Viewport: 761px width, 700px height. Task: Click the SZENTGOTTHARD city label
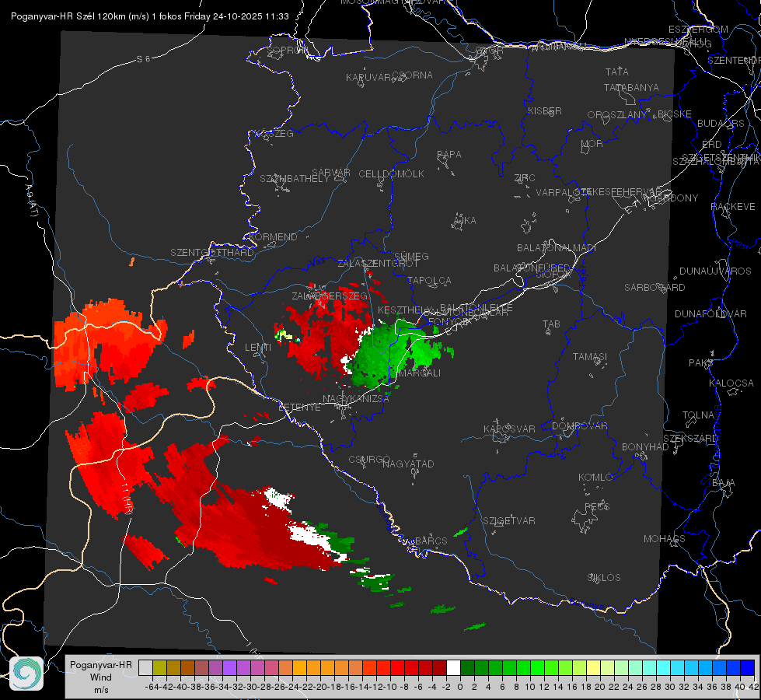pos(212,253)
